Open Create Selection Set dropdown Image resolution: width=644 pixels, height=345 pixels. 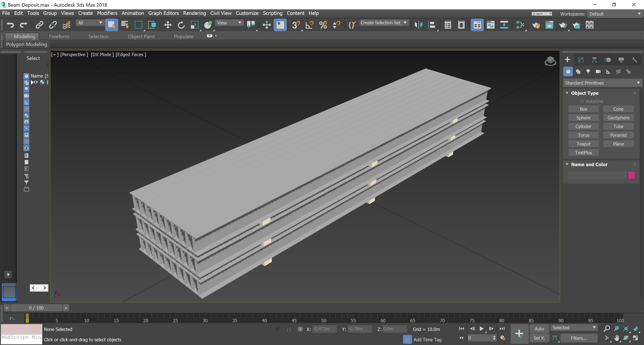pos(384,23)
